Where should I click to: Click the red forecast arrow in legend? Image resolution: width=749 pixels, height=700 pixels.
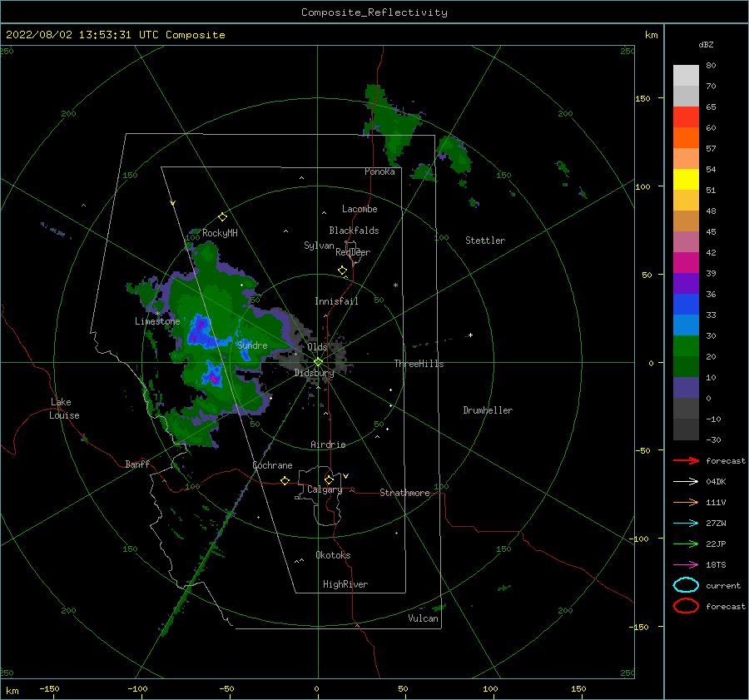click(x=686, y=460)
